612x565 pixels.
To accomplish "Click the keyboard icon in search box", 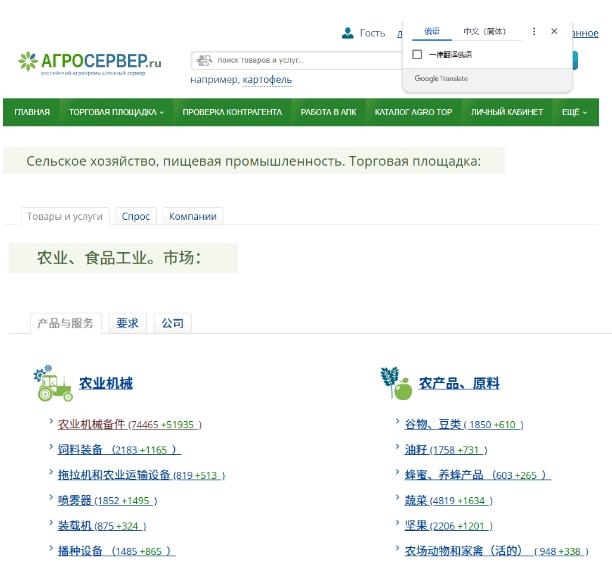I will click(x=205, y=61).
